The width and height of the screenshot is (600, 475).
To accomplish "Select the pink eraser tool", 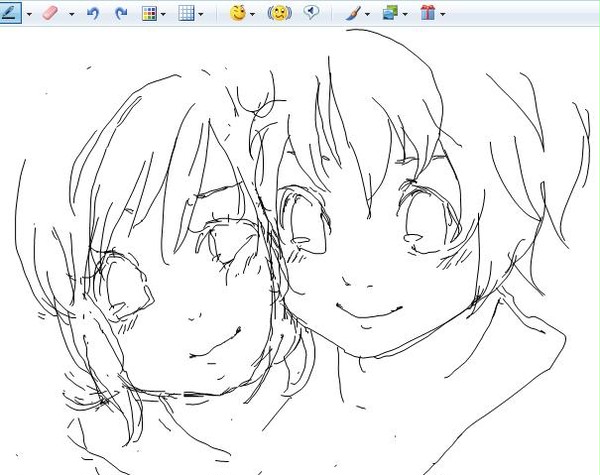I will (50, 13).
